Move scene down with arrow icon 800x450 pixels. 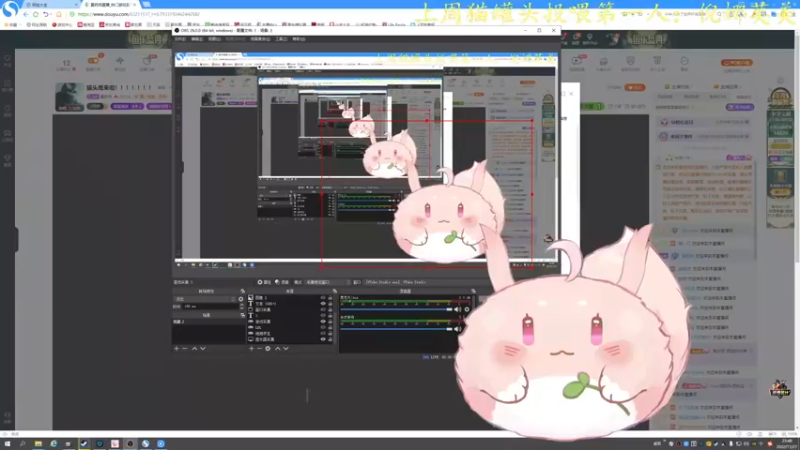(203, 348)
